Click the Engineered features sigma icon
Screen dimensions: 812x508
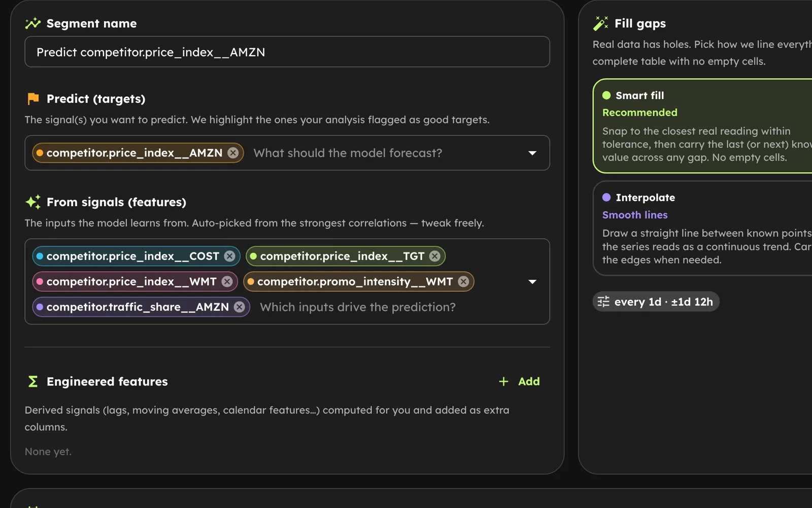[x=33, y=382]
